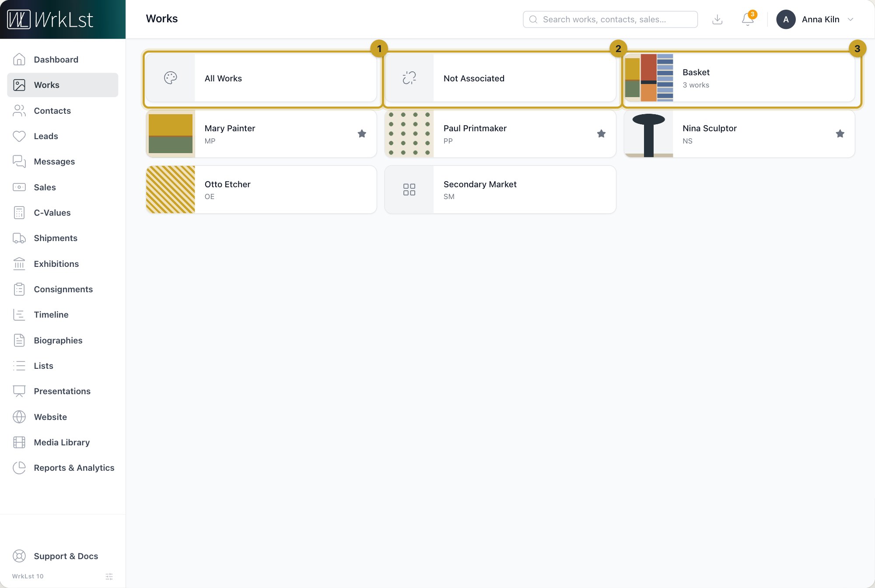Open notifications bell
Screen dimensions: 875x588
[748, 19]
